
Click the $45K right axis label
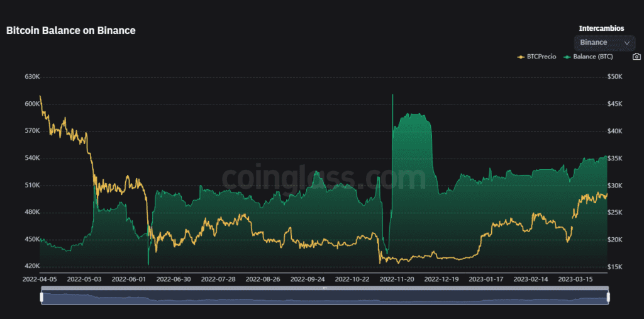click(615, 104)
